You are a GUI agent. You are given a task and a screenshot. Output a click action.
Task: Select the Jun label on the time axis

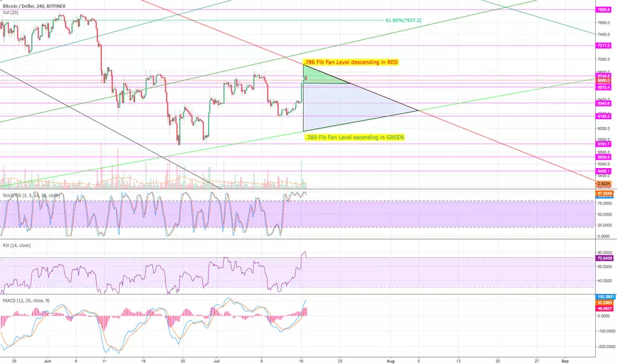pyautogui.click(x=48, y=361)
